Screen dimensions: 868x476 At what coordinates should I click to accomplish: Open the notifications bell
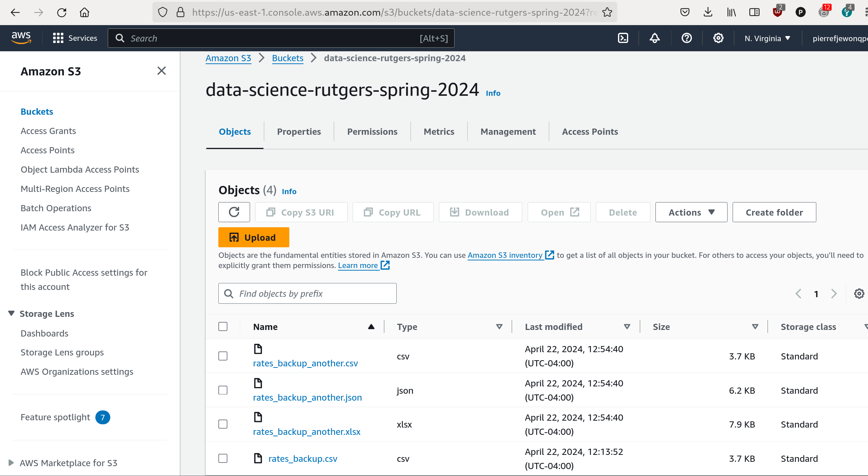655,38
